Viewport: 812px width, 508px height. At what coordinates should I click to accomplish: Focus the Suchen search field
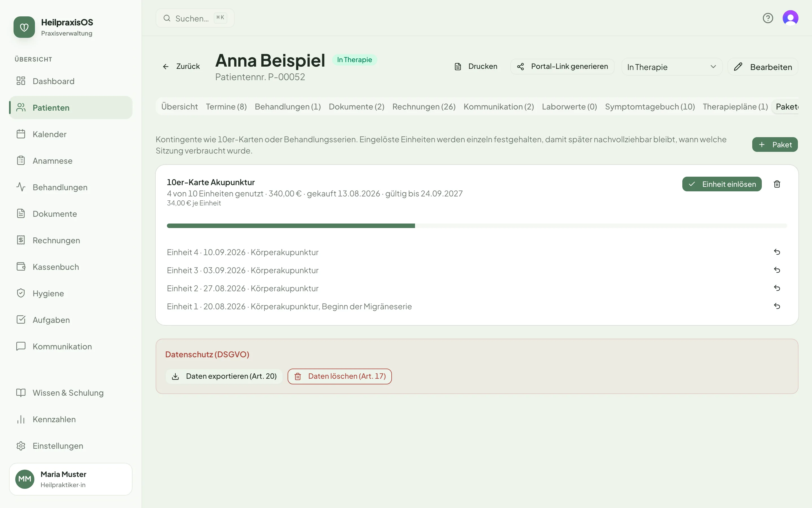(x=195, y=18)
